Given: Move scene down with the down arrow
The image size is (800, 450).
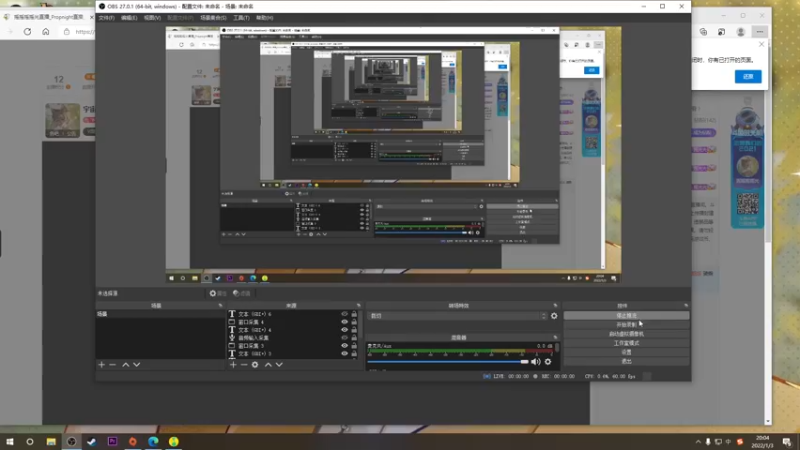Looking at the screenshot, I should (x=137, y=365).
